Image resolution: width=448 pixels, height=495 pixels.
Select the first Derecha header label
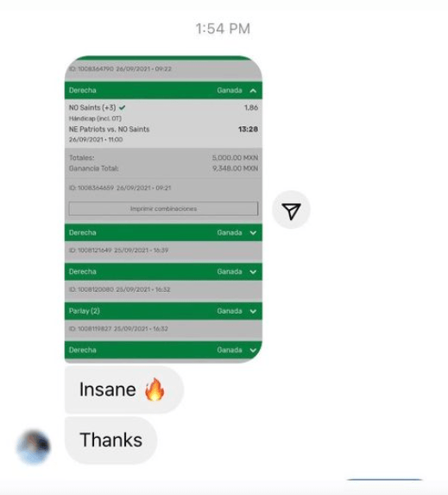click(x=83, y=91)
